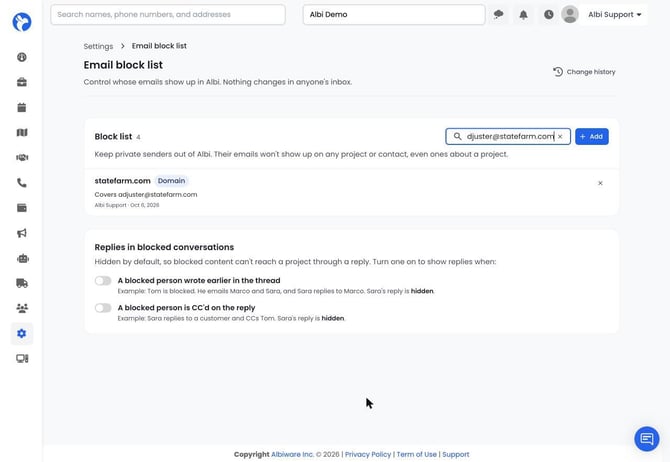Open the megaphone marketing icon in sidebar

tap(22, 233)
